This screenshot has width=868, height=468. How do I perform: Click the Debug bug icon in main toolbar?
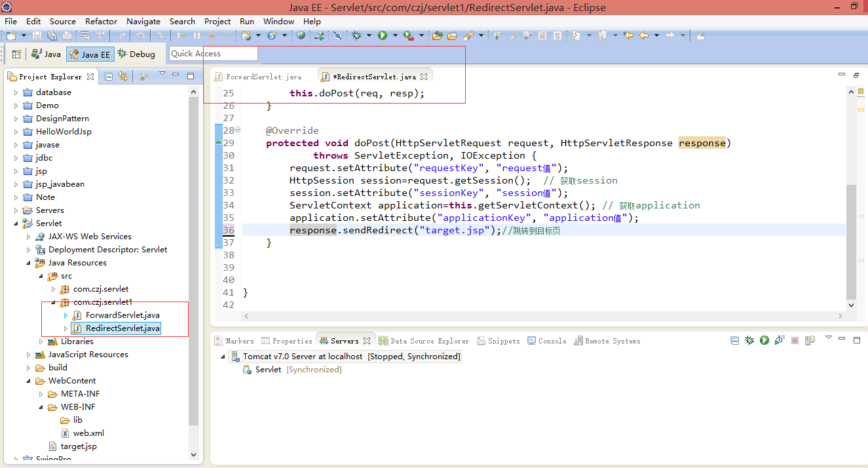(x=357, y=35)
